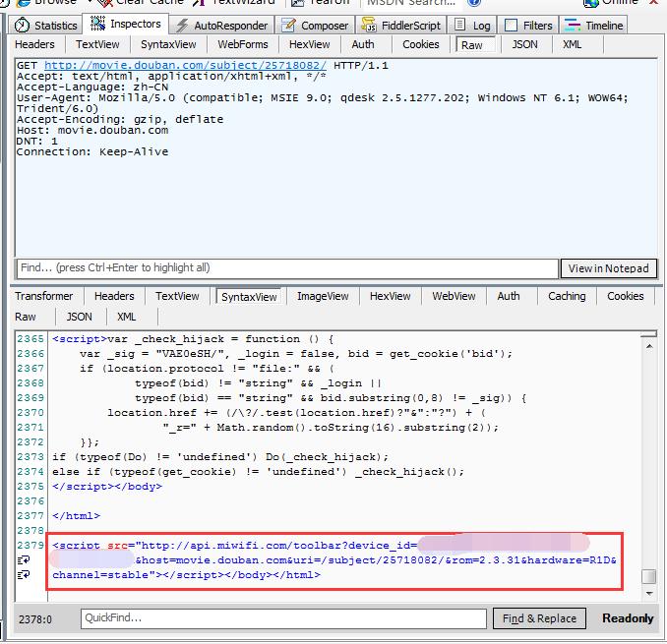Open the response WebView tab

click(454, 296)
